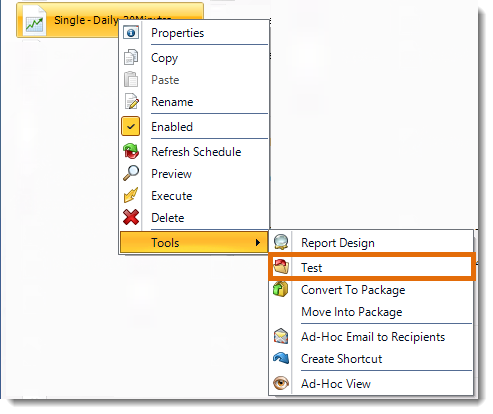Expand the Tools submenu arrow
This screenshot has height=414, width=493.
(x=258, y=242)
